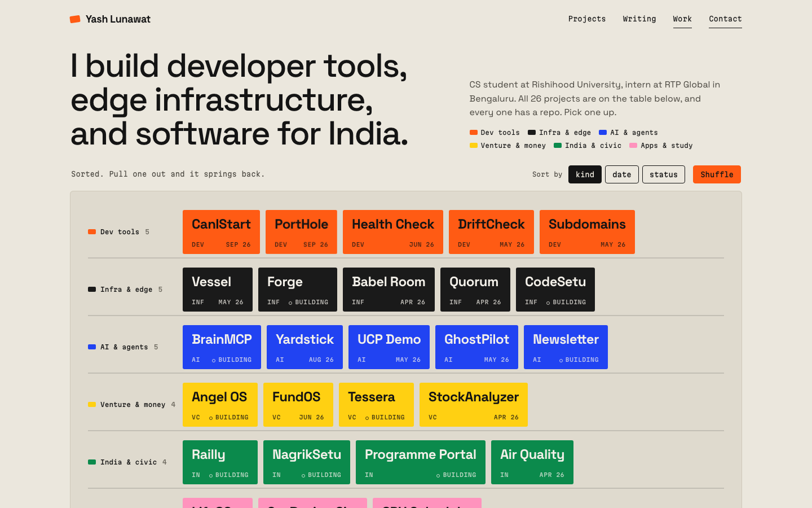The height and width of the screenshot is (508, 812).
Task: Click the Dev tools orange legend swatch
Action: (x=474, y=133)
